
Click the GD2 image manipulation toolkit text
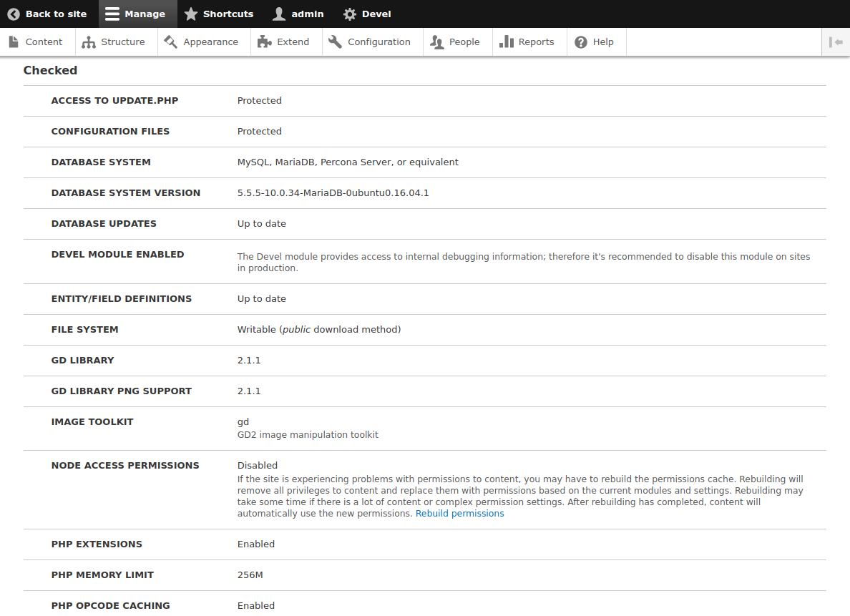308,435
